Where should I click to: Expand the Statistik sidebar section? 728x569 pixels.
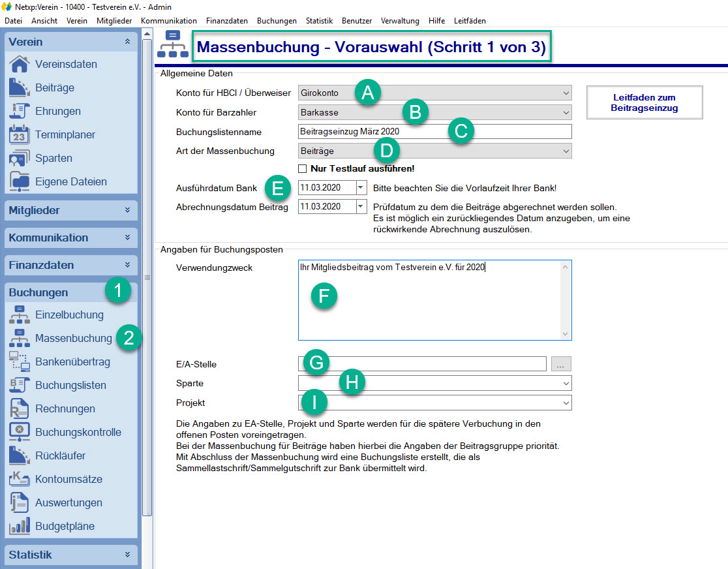(x=127, y=555)
